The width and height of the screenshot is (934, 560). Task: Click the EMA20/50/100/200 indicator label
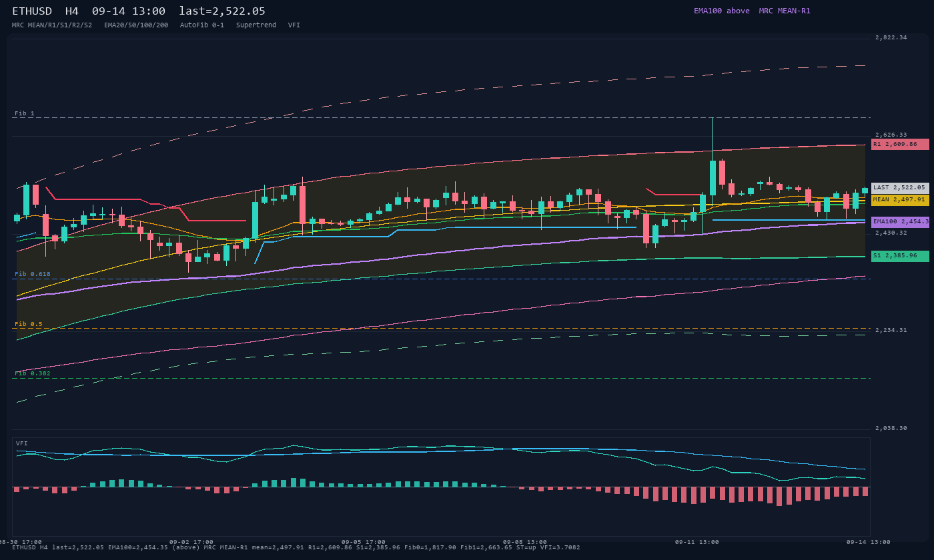[x=136, y=25]
